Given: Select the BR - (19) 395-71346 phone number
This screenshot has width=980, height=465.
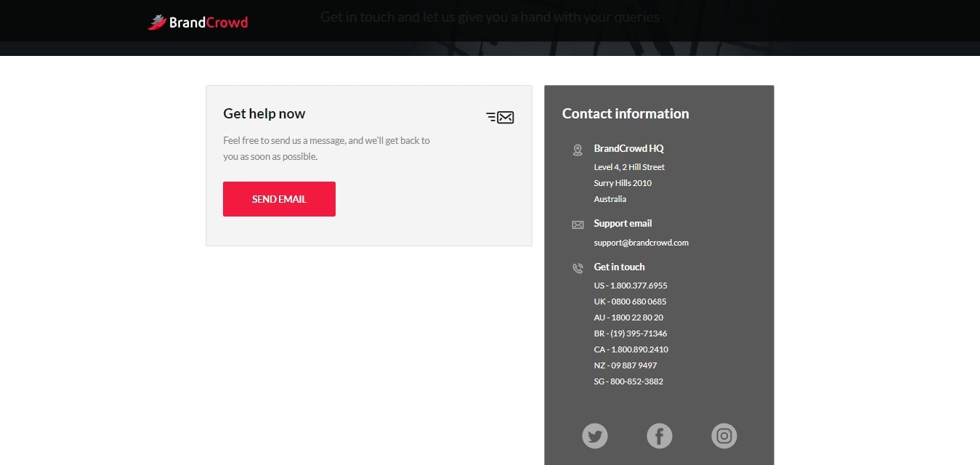Looking at the screenshot, I should [630, 333].
